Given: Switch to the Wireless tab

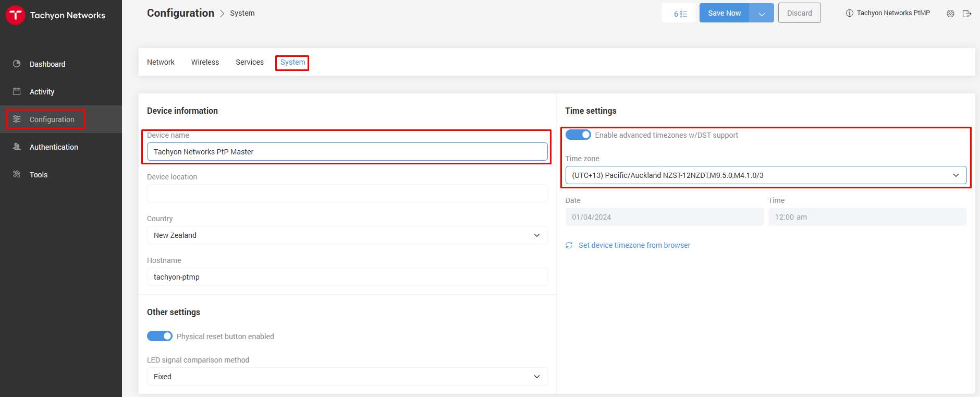Looking at the screenshot, I should click(x=205, y=62).
